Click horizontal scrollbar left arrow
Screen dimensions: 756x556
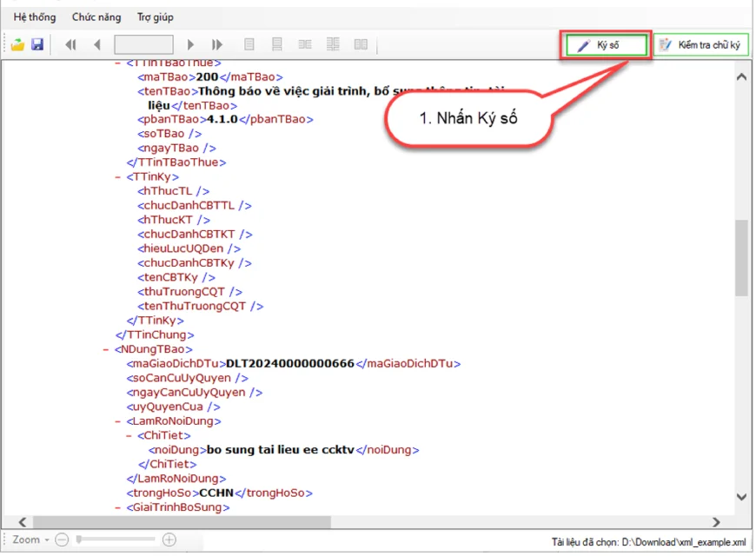coord(23,523)
